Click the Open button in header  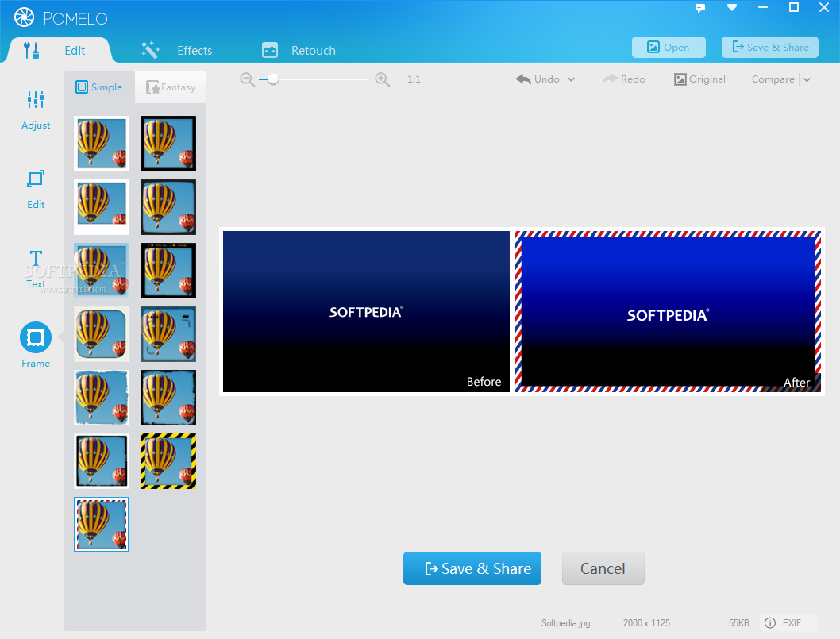[x=669, y=47]
